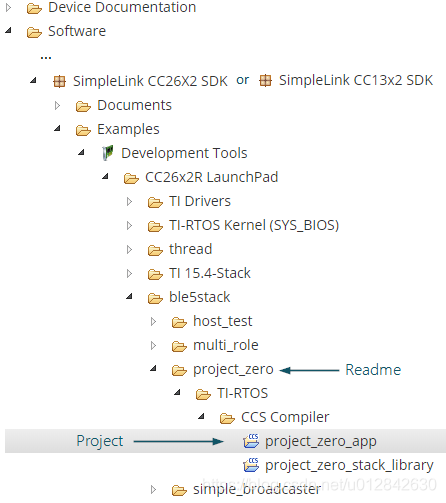Screen dimensions: 446x503
Task: Click the TI-RTOS Kernel folder icon
Action: click(155, 226)
